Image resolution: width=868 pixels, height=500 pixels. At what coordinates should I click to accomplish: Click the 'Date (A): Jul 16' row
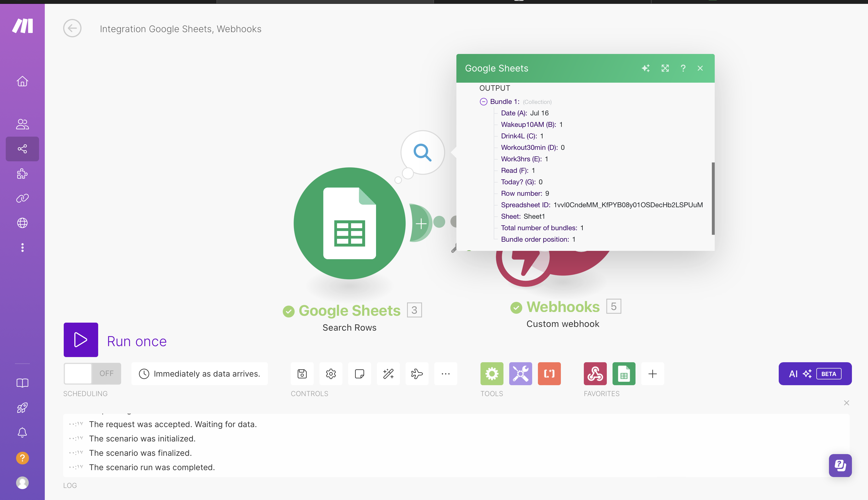pyautogui.click(x=525, y=113)
